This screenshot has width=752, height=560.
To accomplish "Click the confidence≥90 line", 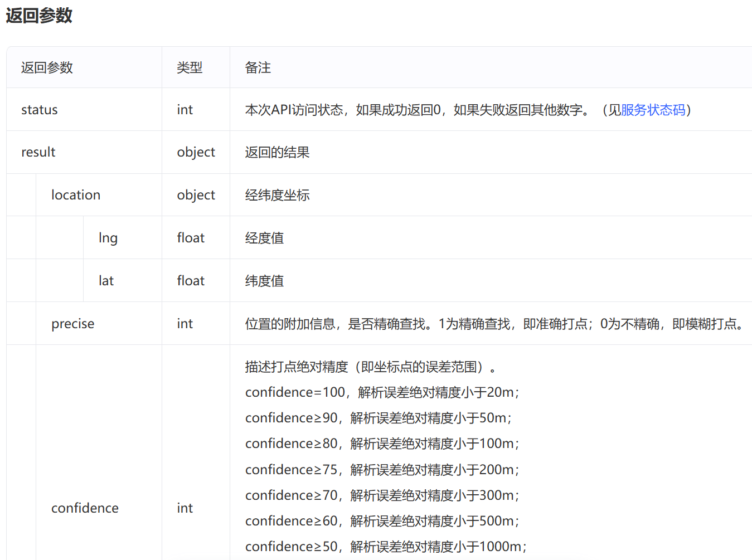I will (x=379, y=418).
